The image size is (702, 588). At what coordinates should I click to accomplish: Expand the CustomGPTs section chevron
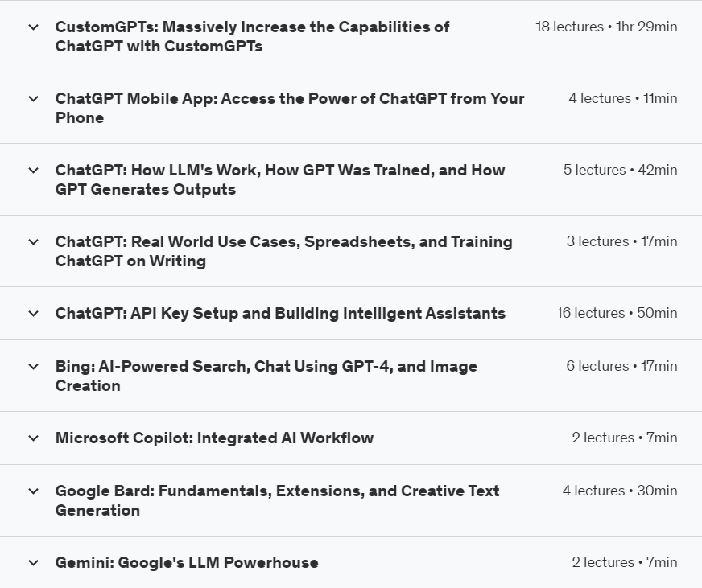click(34, 27)
